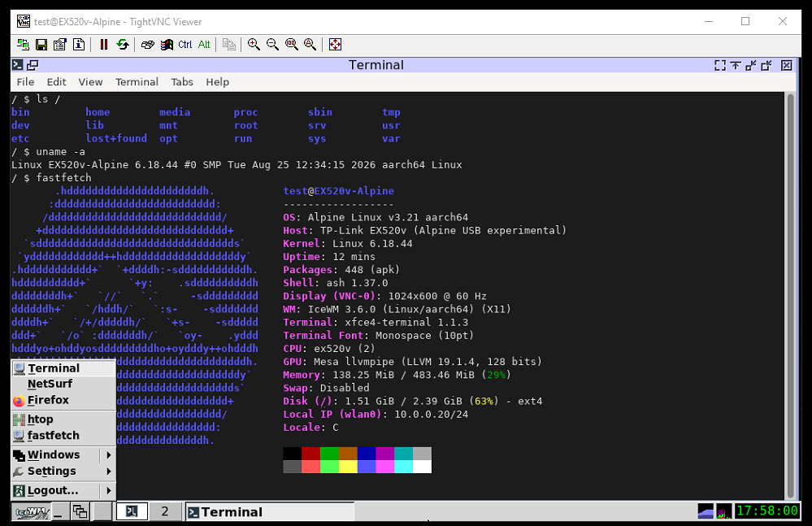Toggle the Alt key toolbar button
The image size is (812, 526).
(204, 45)
